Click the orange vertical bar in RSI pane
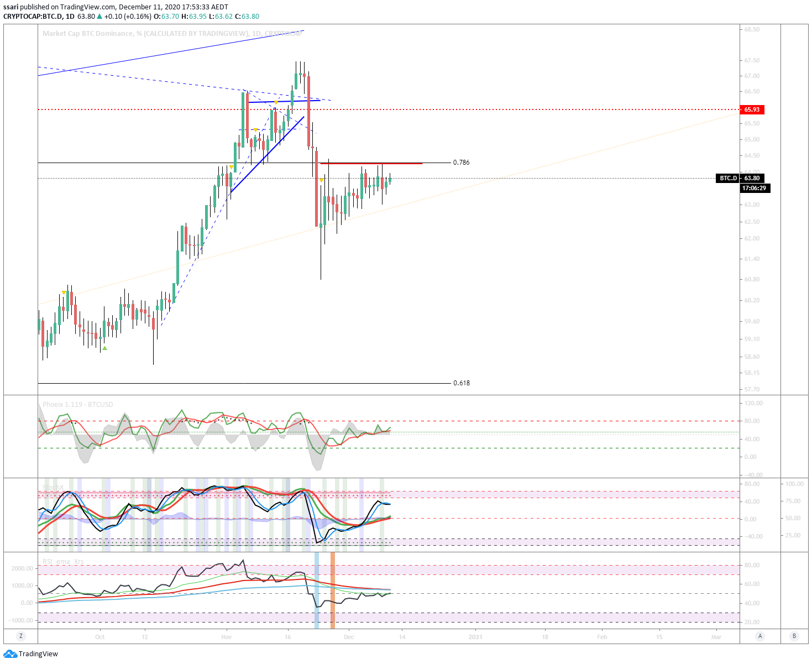 [x=333, y=590]
